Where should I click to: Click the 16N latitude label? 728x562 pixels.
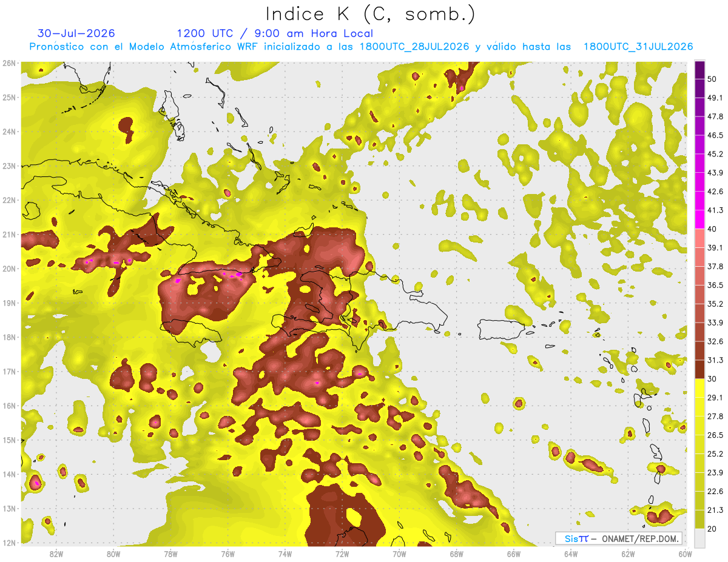[x=9, y=406]
